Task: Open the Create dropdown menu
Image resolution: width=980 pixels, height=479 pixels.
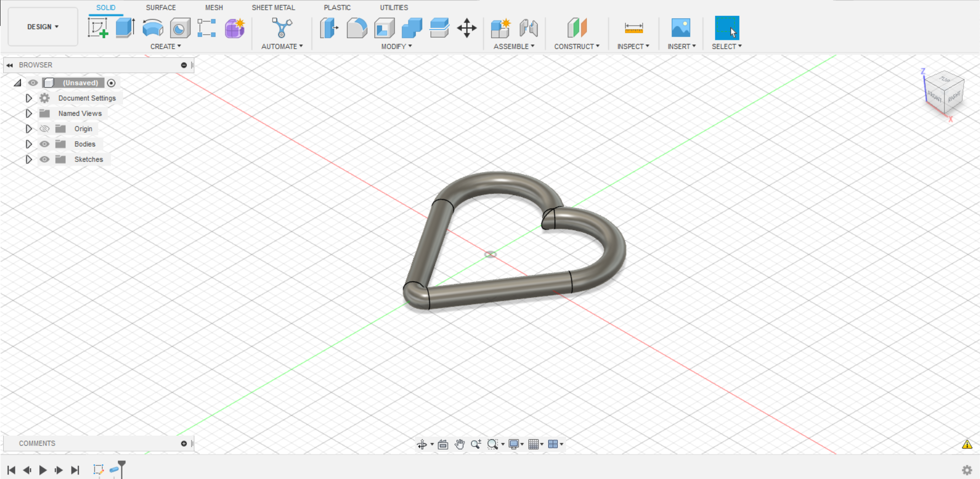Action: point(165,46)
